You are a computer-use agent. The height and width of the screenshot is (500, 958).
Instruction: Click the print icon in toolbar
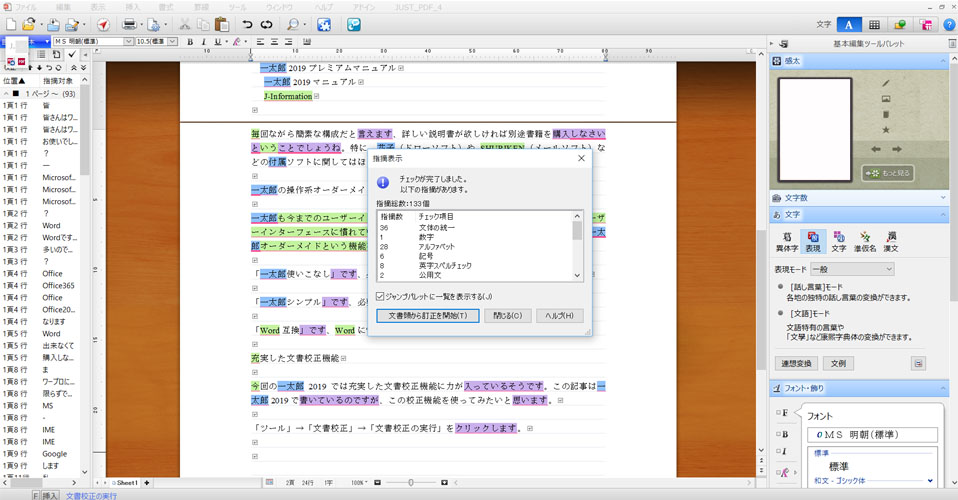pos(131,24)
